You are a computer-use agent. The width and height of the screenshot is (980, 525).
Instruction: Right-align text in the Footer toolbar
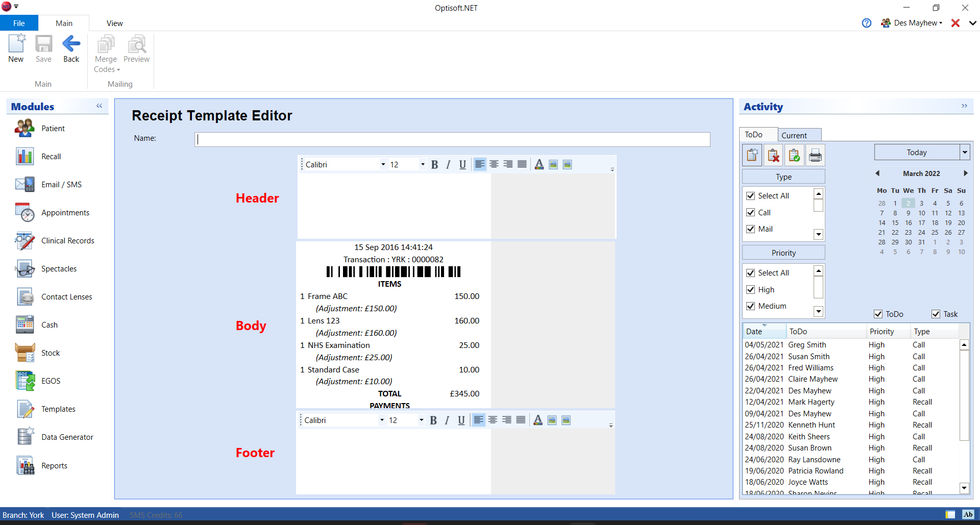tap(507, 420)
